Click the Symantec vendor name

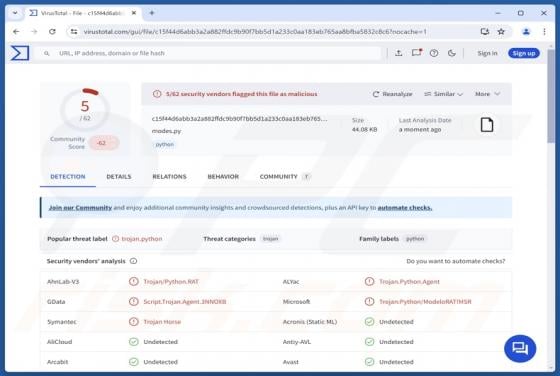click(x=62, y=322)
